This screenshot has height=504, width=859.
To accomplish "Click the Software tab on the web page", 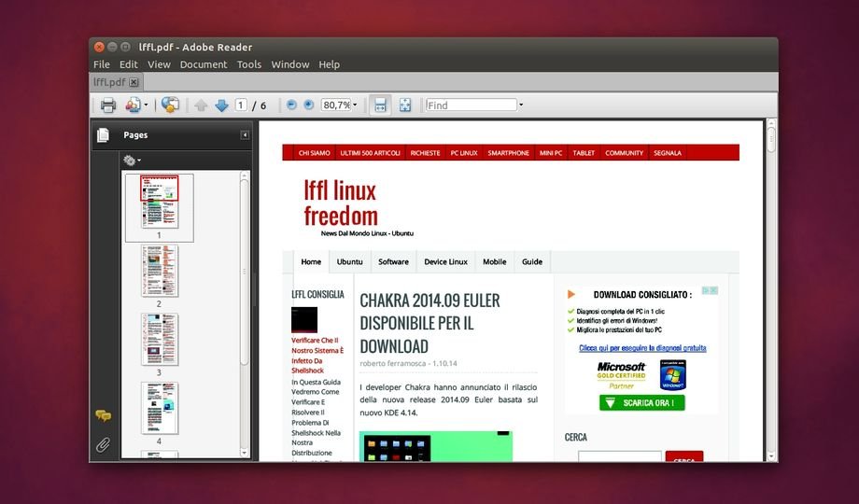I will click(x=393, y=261).
